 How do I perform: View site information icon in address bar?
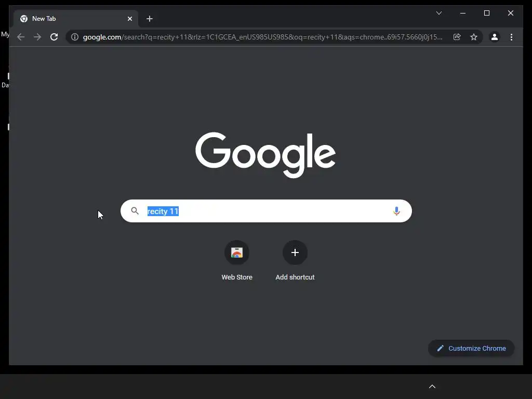point(75,37)
